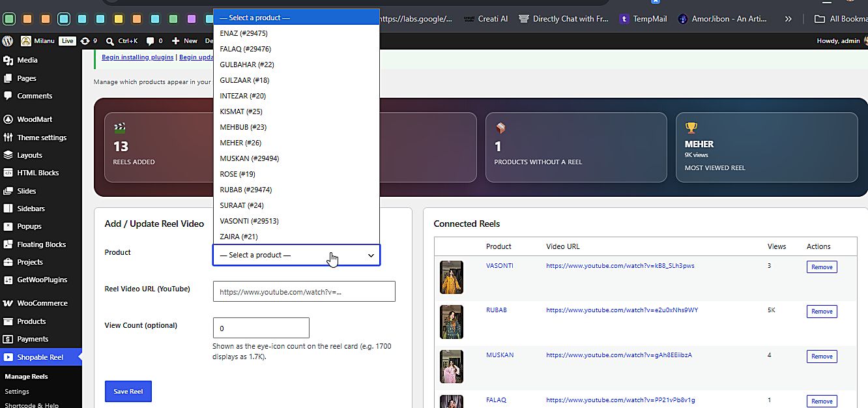Open the Popups sidebar icon
868x408 pixels.
pos(8,226)
